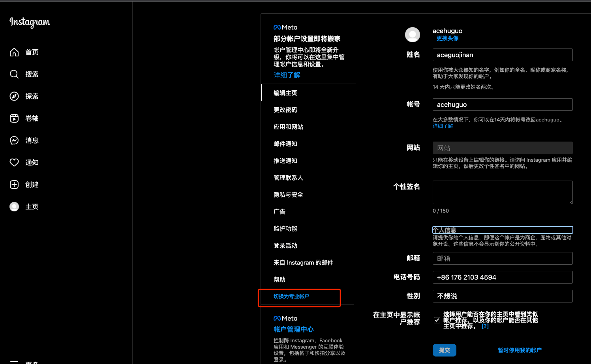Open 帮助 in settings menu
Image resolution: width=591 pixels, height=364 pixels.
(x=280, y=280)
